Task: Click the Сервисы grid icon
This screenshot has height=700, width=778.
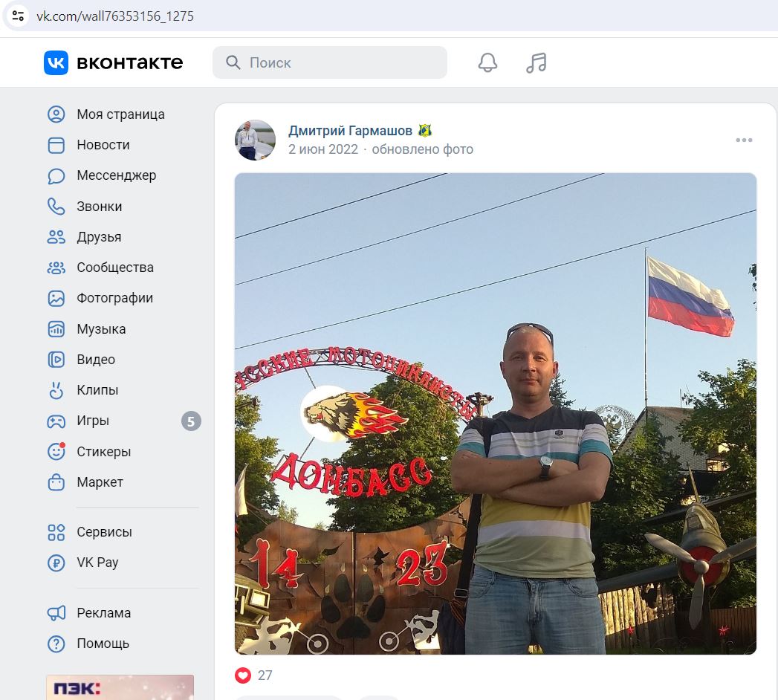Action: 56,532
